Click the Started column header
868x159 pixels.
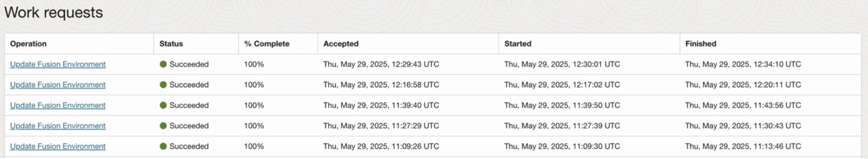click(518, 44)
